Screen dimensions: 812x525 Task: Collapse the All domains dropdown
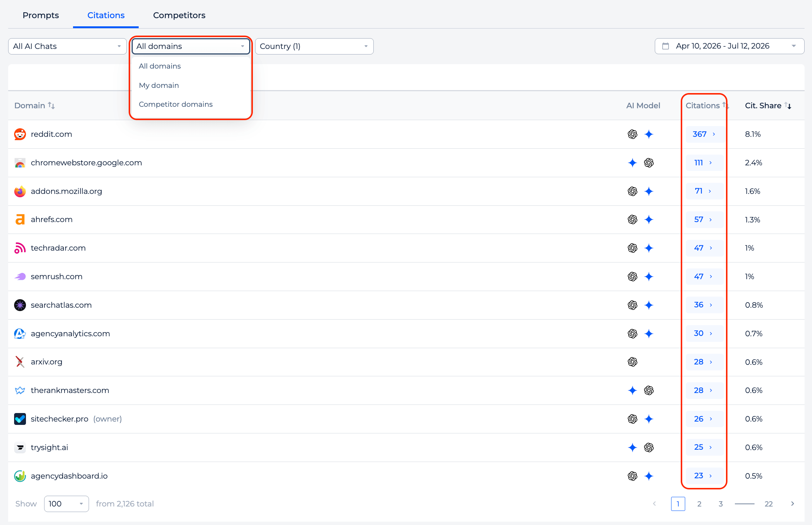(x=191, y=46)
